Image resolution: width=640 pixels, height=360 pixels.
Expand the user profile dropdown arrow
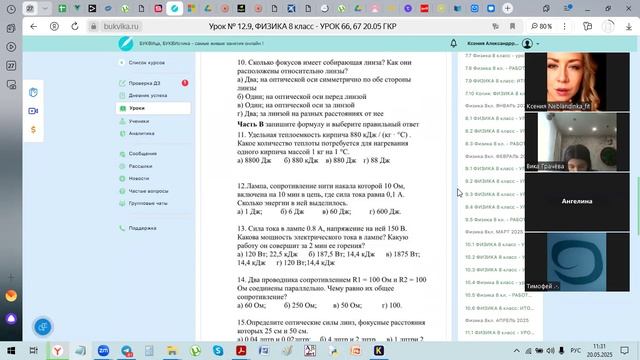coord(538,44)
